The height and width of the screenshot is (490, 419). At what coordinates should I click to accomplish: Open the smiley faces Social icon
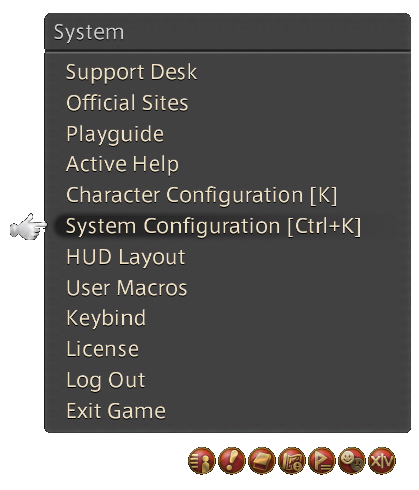[x=352, y=461]
